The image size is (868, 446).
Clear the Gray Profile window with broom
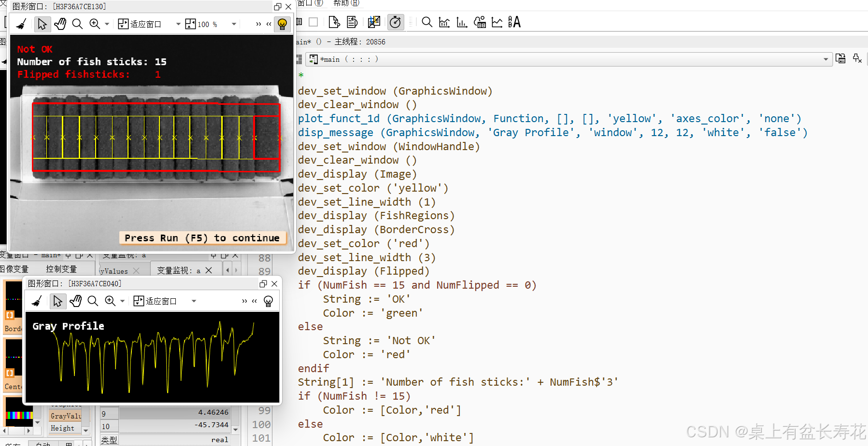point(37,301)
